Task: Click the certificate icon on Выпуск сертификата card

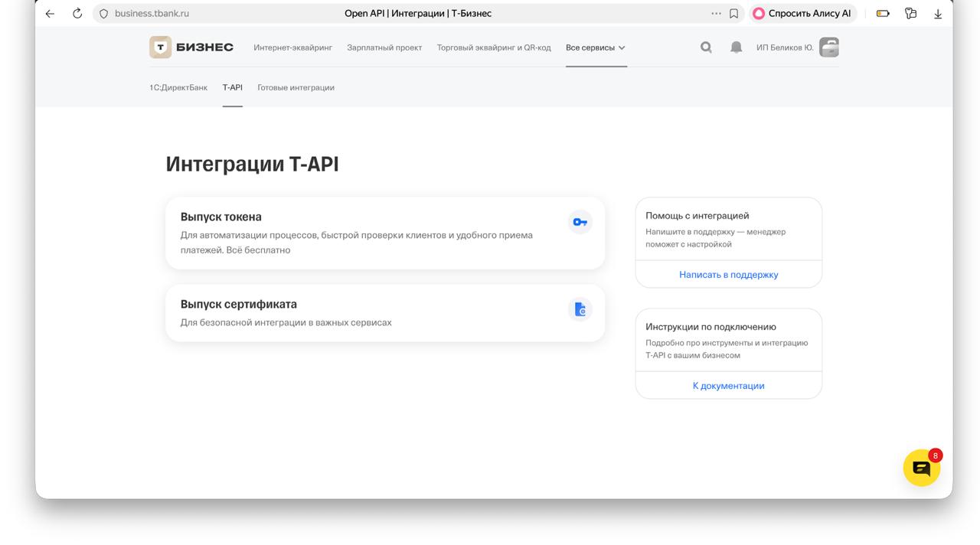Action: pos(580,309)
